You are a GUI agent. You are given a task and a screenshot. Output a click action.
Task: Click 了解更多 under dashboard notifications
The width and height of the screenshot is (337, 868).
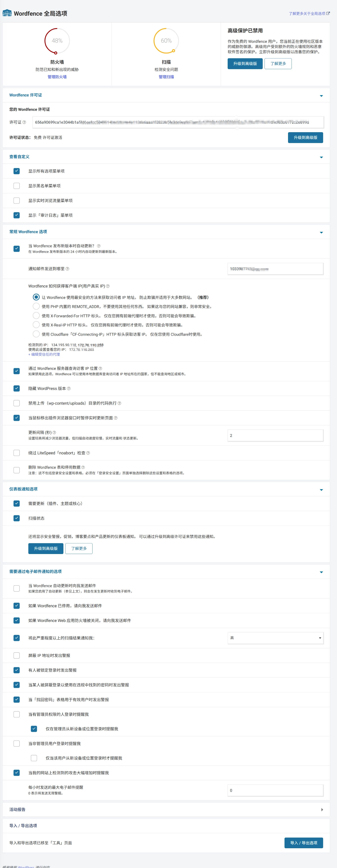tap(79, 549)
